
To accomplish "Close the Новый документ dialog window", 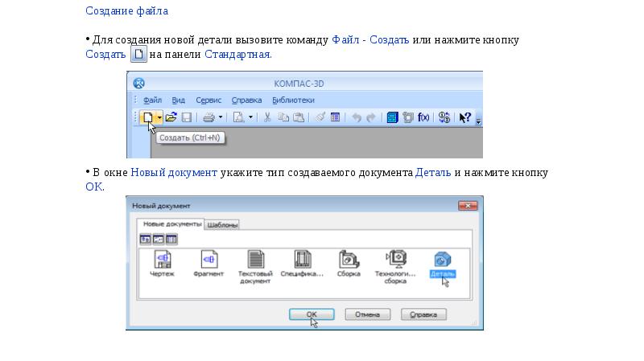I will (468, 206).
